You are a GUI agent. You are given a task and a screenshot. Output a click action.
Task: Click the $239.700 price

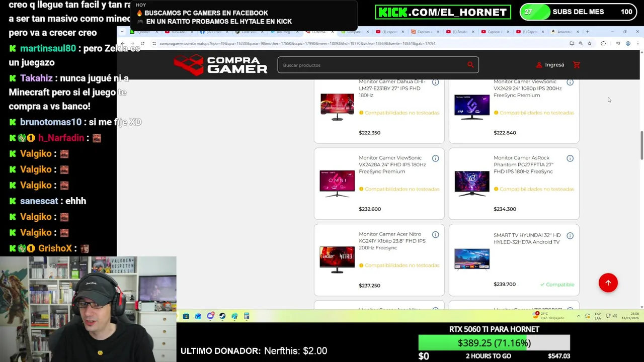(505, 284)
